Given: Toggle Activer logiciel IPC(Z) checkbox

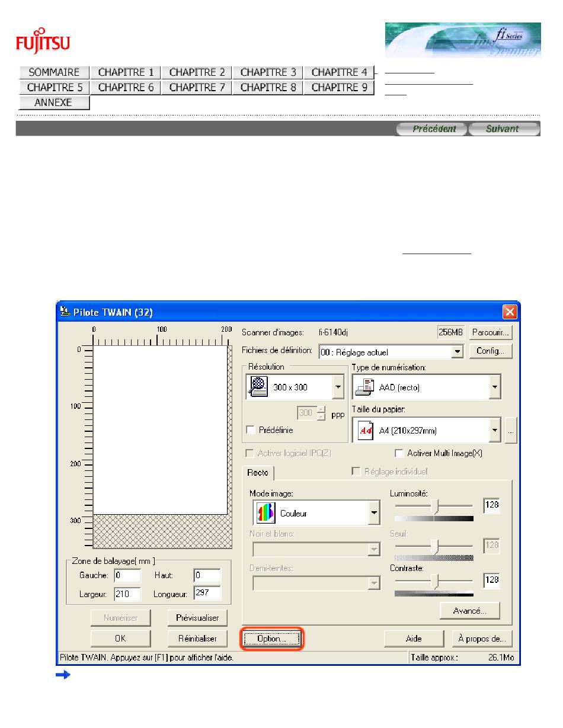Looking at the screenshot, I should pos(249,453).
